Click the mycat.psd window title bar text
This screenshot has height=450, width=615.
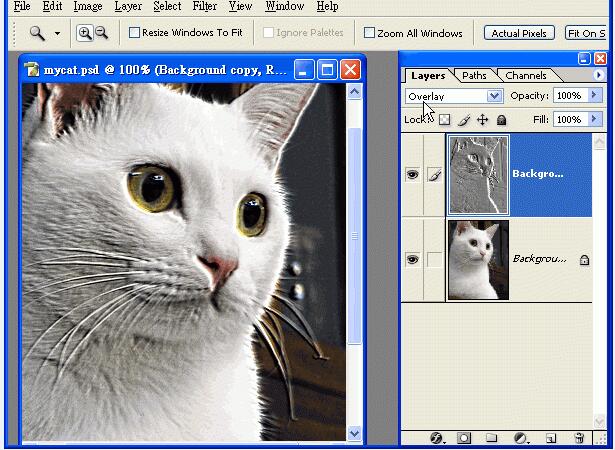[165, 70]
